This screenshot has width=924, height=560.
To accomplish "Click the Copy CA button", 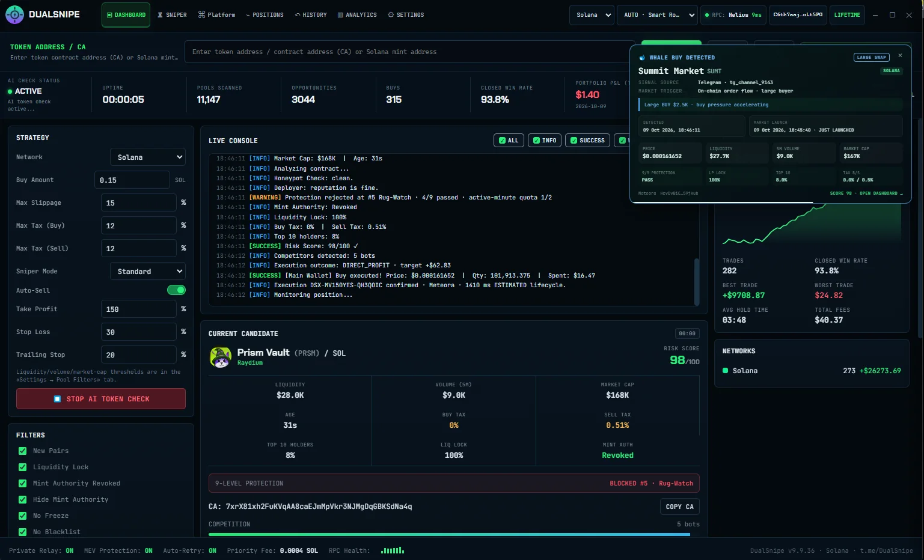I will click(679, 507).
